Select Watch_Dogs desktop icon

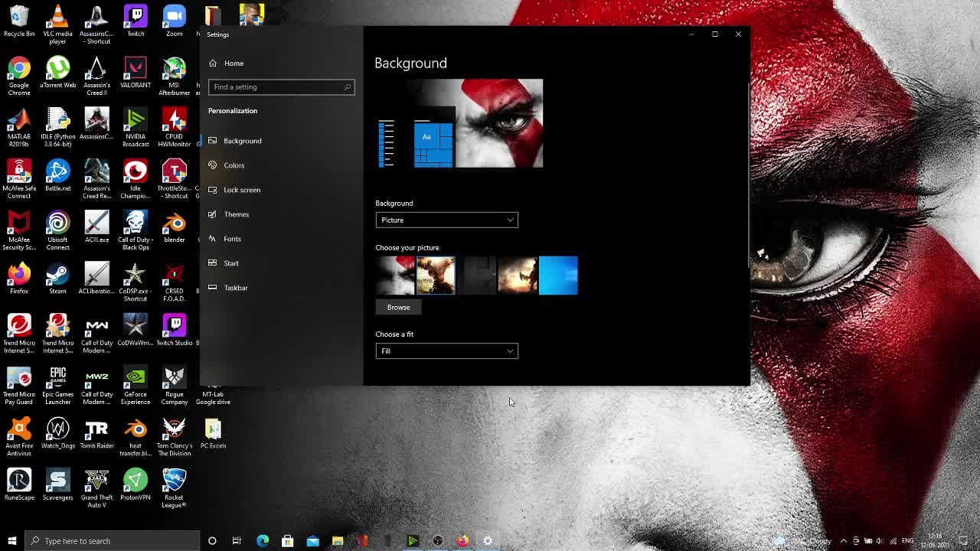pos(57,433)
